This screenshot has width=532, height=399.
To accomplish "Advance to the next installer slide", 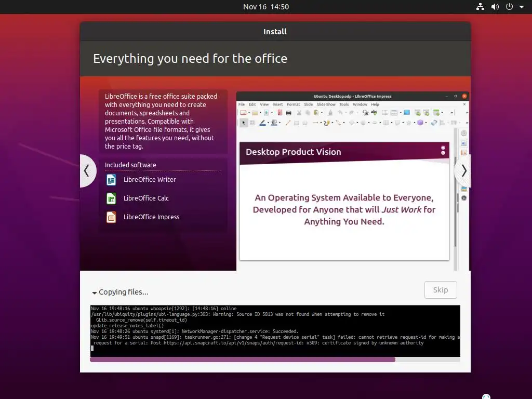I will point(463,170).
